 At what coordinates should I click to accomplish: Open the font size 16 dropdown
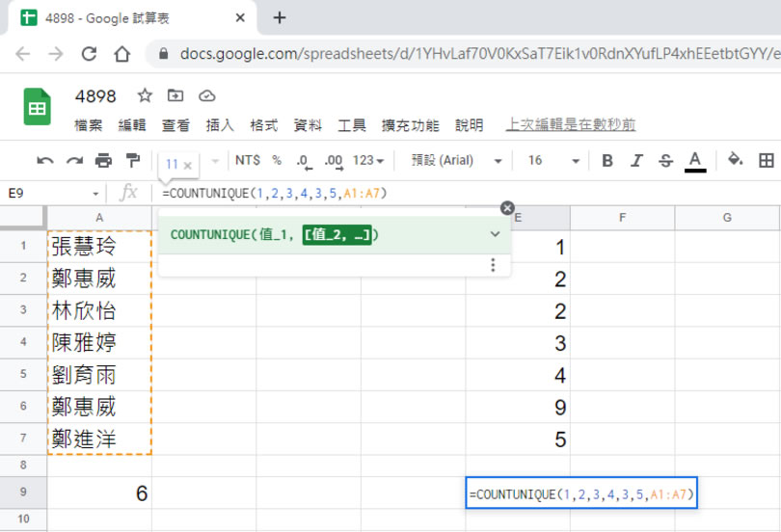point(553,160)
